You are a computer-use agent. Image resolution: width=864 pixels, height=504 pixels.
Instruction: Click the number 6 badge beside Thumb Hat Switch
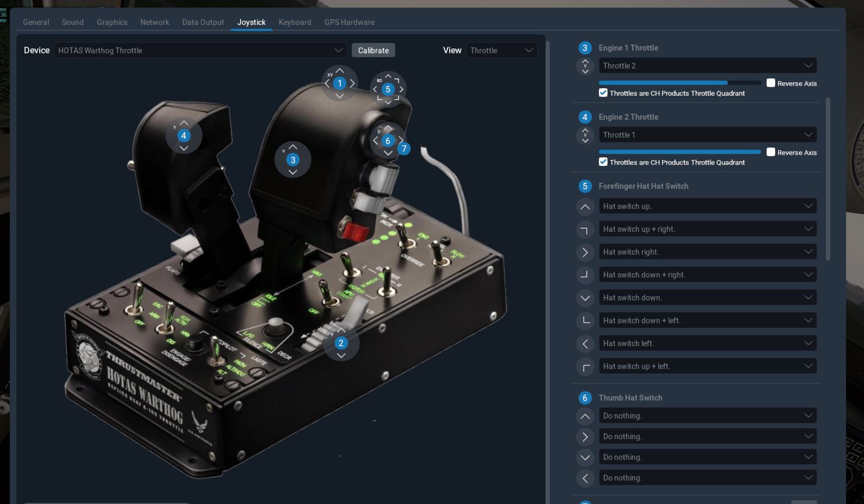tap(585, 398)
